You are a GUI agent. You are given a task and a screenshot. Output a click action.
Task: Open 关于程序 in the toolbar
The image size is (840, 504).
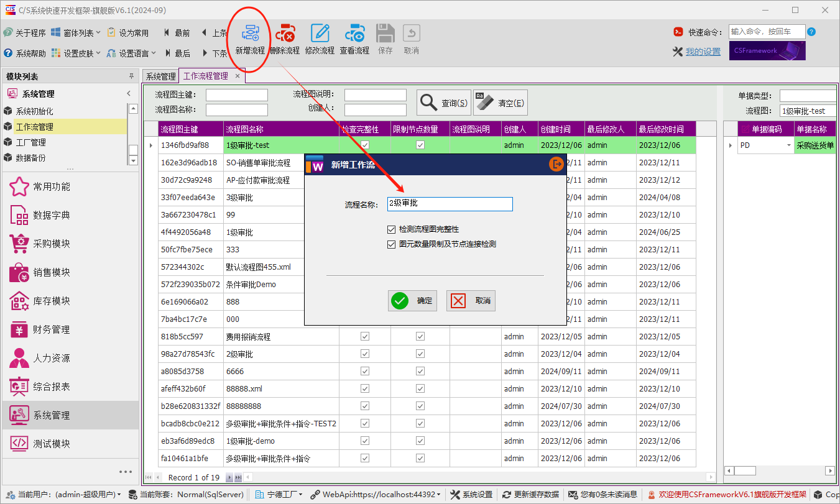point(24,33)
